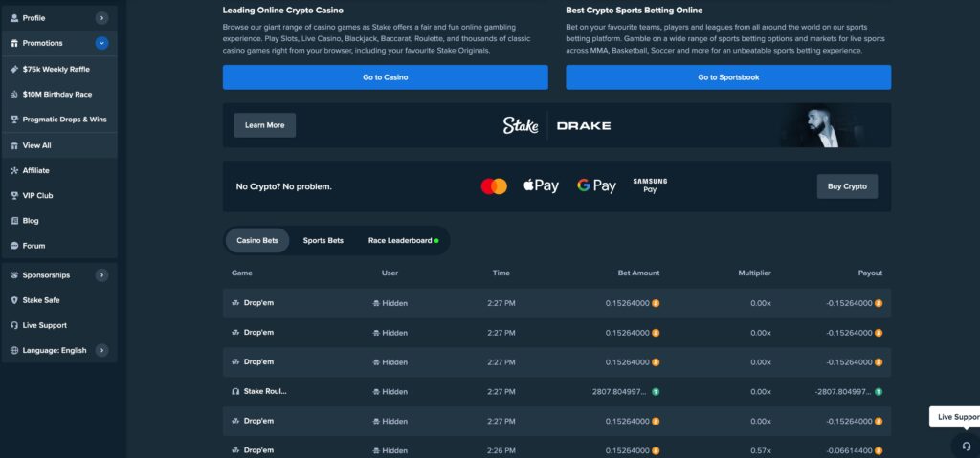
Task: Click the User column header
Action: click(390, 273)
